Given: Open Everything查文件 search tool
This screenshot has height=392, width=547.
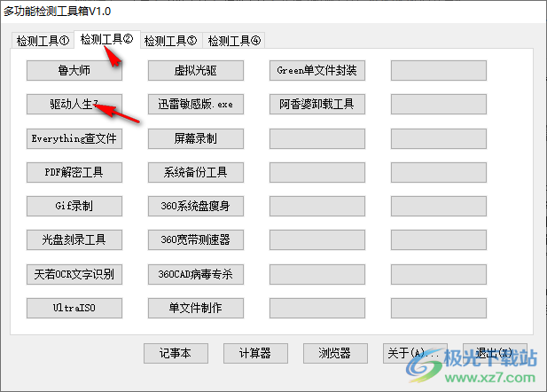Looking at the screenshot, I should pos(74,138).
